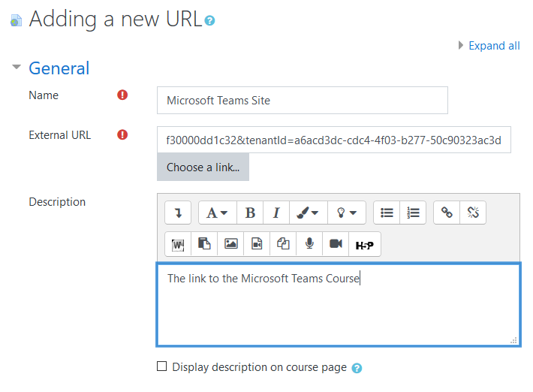Click the unlink icon
Viewport: 533px width, 392px height.
coord(473,213)
